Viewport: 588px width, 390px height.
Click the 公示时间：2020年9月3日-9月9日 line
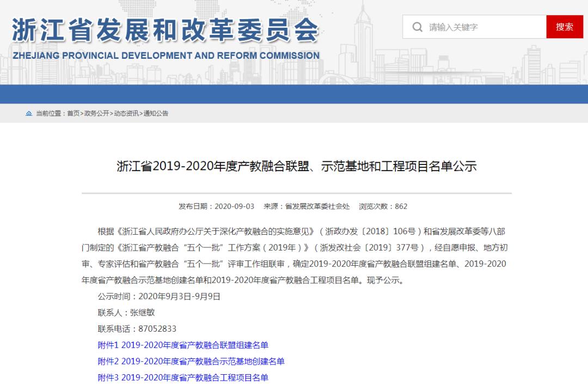159,296
